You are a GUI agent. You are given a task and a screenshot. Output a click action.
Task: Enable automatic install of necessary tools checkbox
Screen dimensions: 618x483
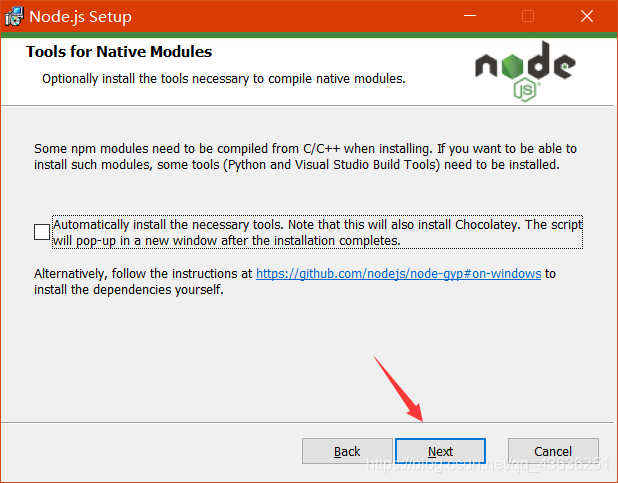tap(42, 232)
